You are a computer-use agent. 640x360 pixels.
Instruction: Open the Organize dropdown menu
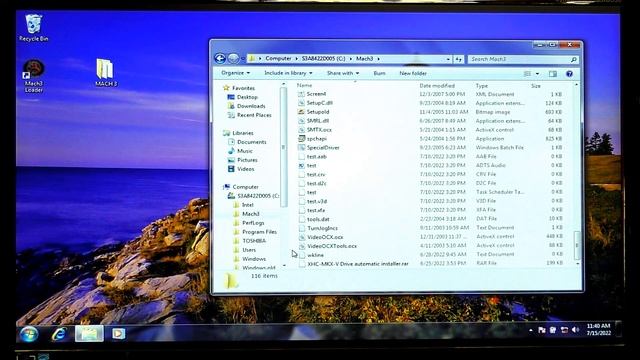236,73
